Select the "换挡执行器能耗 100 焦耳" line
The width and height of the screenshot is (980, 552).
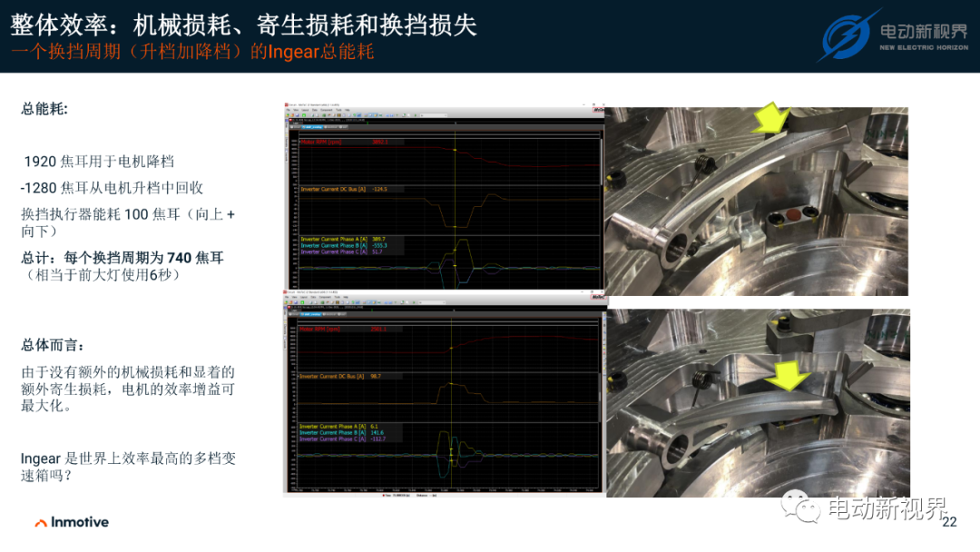(128, 222)
